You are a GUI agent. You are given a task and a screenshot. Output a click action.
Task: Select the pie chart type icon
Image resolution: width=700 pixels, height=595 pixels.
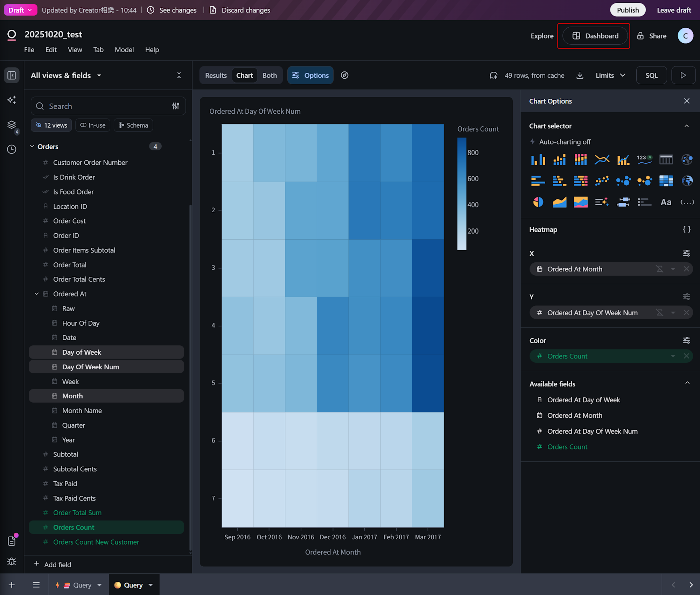tap(538, 202)
